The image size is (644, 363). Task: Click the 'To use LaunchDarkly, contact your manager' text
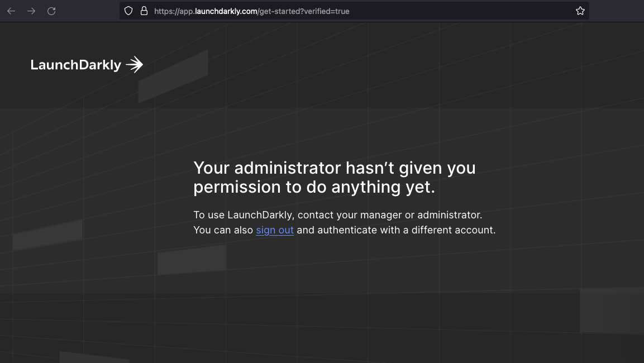(337, 215)
